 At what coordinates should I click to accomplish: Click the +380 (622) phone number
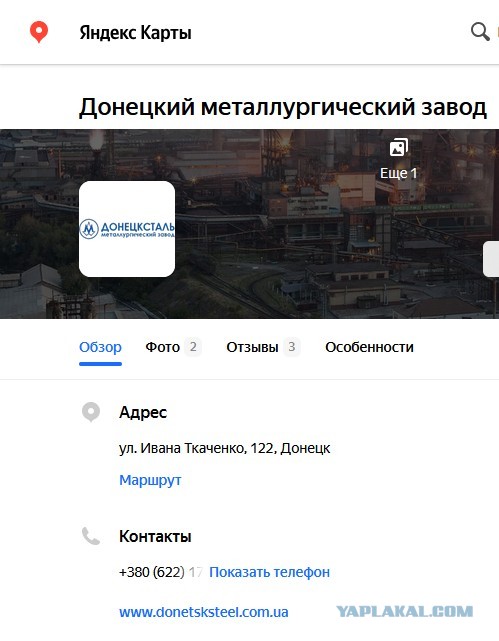click(161, 572)
